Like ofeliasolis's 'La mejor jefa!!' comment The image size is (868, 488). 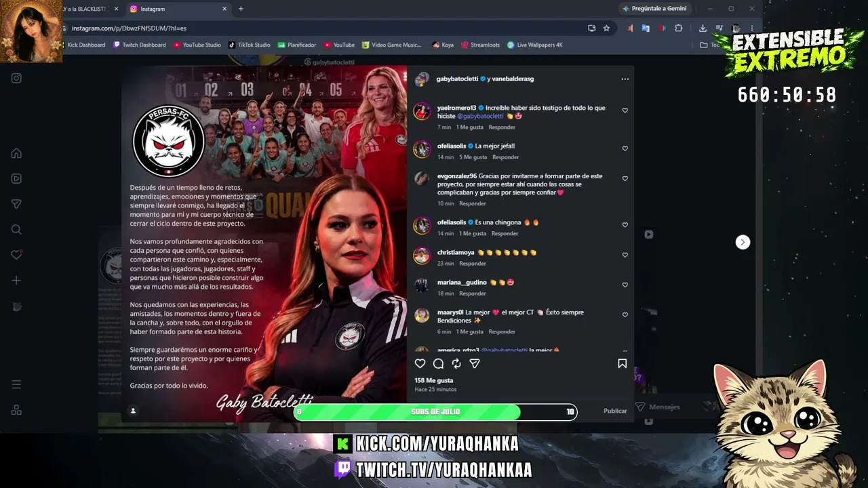[625, 148]
